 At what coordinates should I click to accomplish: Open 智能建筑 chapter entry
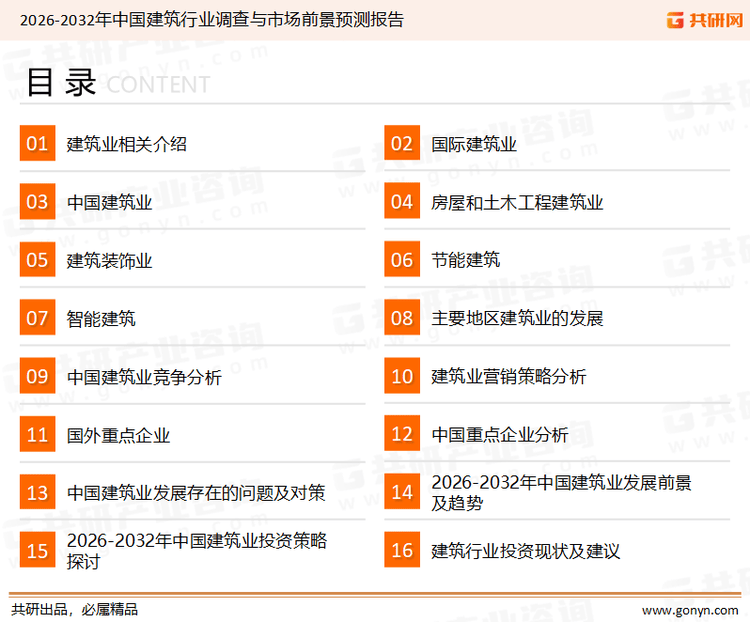(x=101, y=319)
